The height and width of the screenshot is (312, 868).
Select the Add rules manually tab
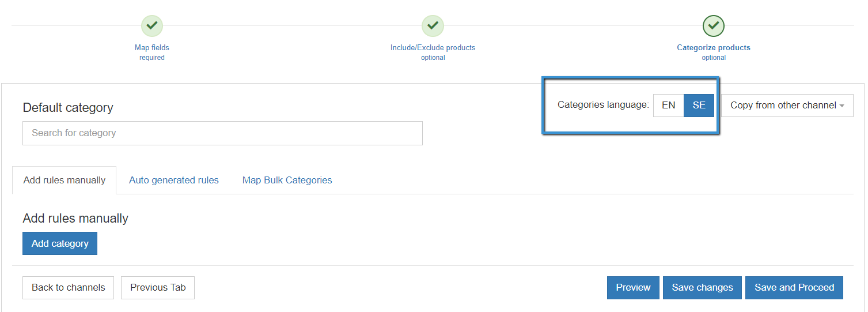coord(65,180)
